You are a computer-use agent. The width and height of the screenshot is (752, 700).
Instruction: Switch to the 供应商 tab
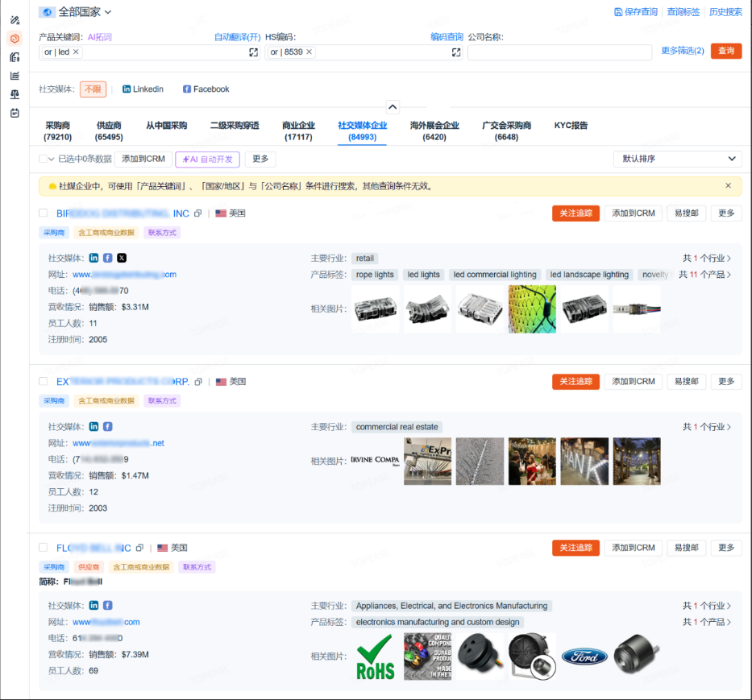tap(109, 130)
